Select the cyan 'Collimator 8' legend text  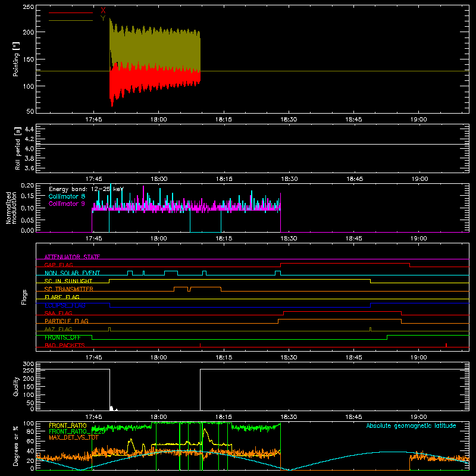[x=67, y=196]
